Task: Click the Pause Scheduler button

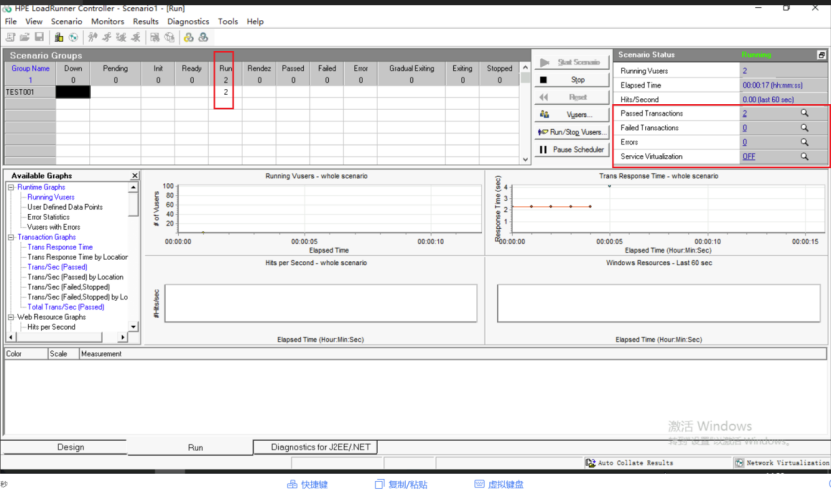Action: [x=572, y=149]
